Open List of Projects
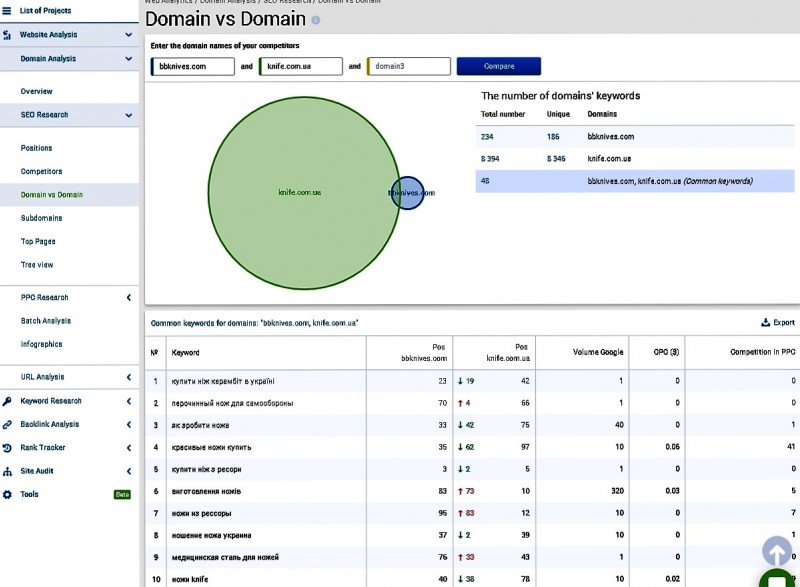The width and height of the screenshot is (800, 587). pyautogui.click(x=45, y=10)
